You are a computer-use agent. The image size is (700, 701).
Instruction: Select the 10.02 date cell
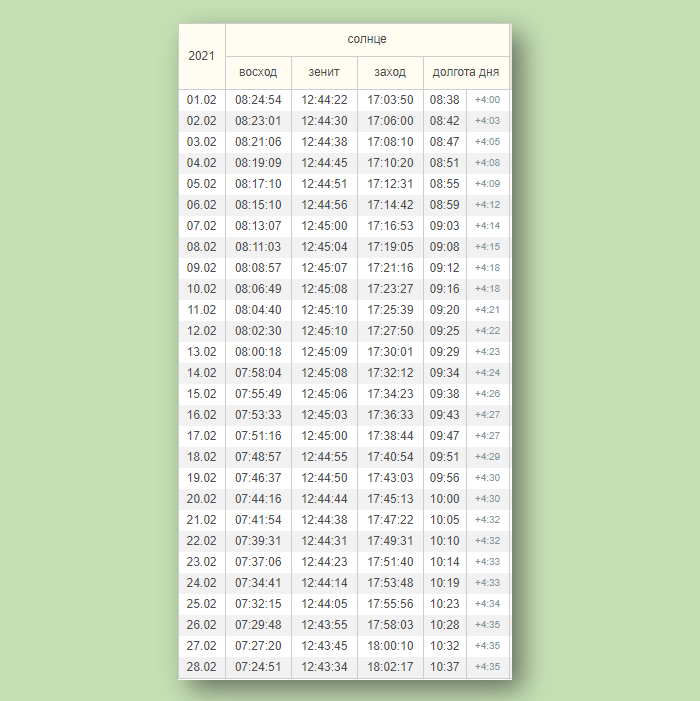coord(202,289)
